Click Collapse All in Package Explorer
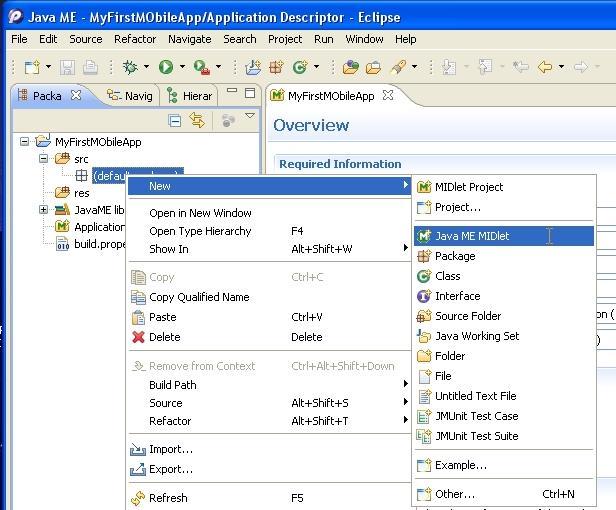This screenshot has width=616, height=510. click(174, 120)
